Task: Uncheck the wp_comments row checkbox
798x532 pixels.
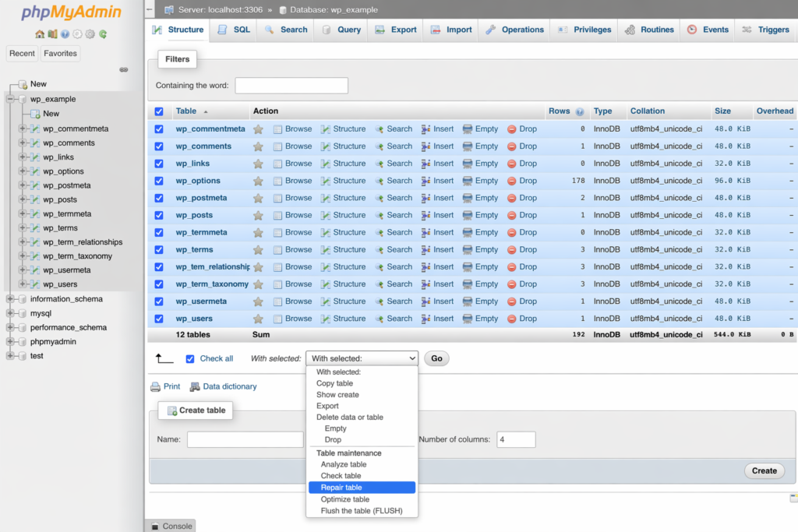Action: [x=158, y=146]
